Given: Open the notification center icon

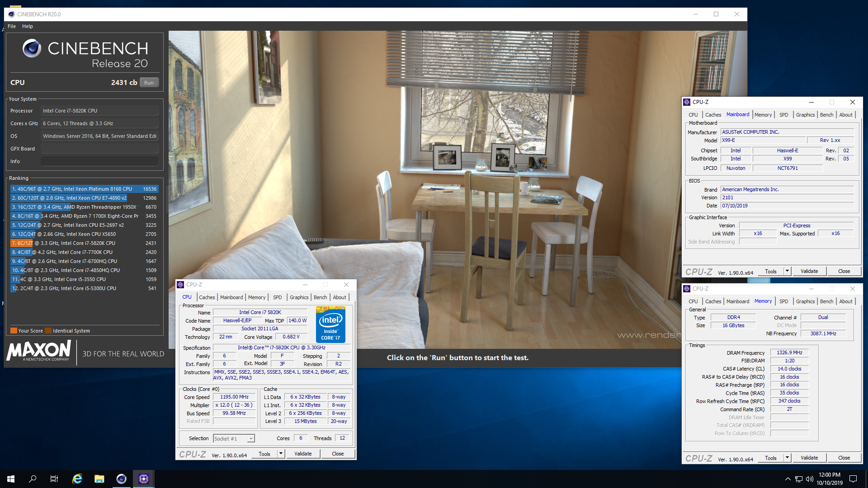Looking at the screenshot, I should tap(853, 479).
